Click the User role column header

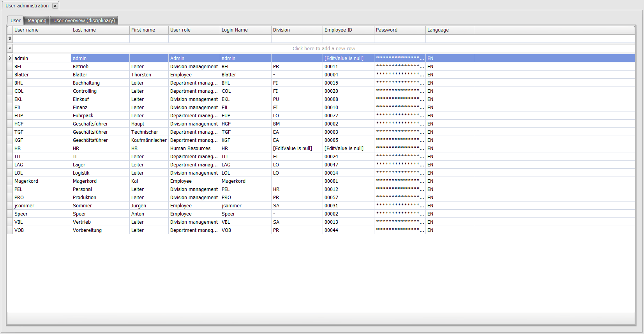194,30
